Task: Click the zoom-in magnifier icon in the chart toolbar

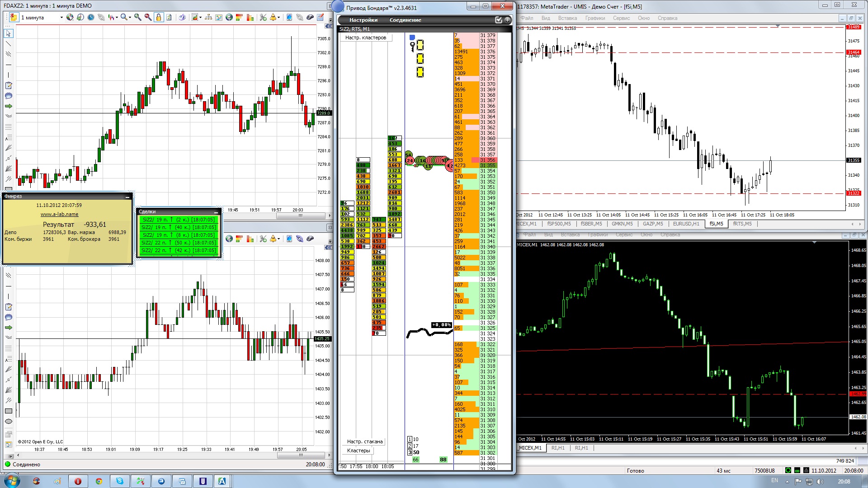Action: pos(137,17)
